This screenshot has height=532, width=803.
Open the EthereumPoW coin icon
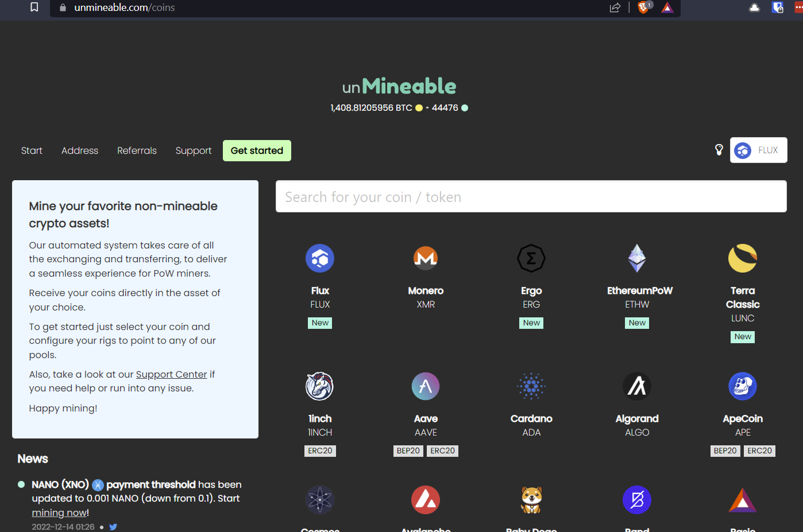coord(637,258)
